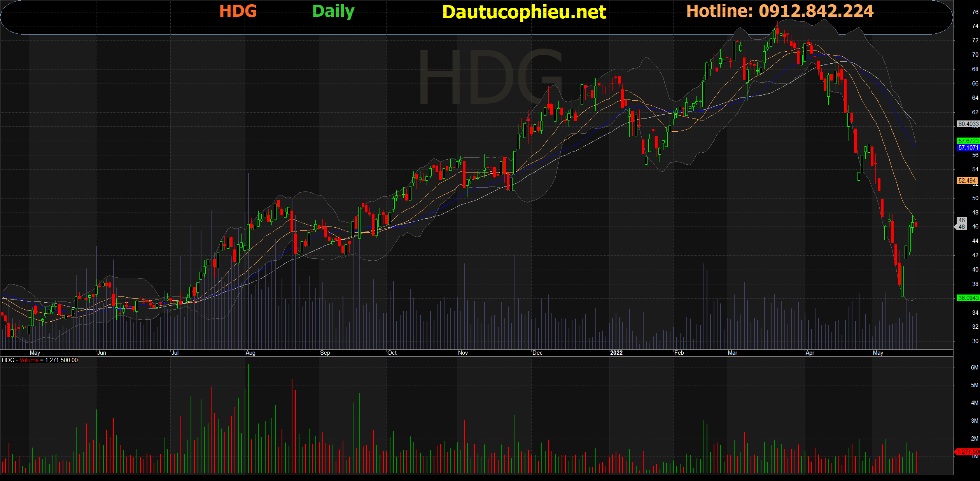Click the orange HDG ticker label

(238, 11)
